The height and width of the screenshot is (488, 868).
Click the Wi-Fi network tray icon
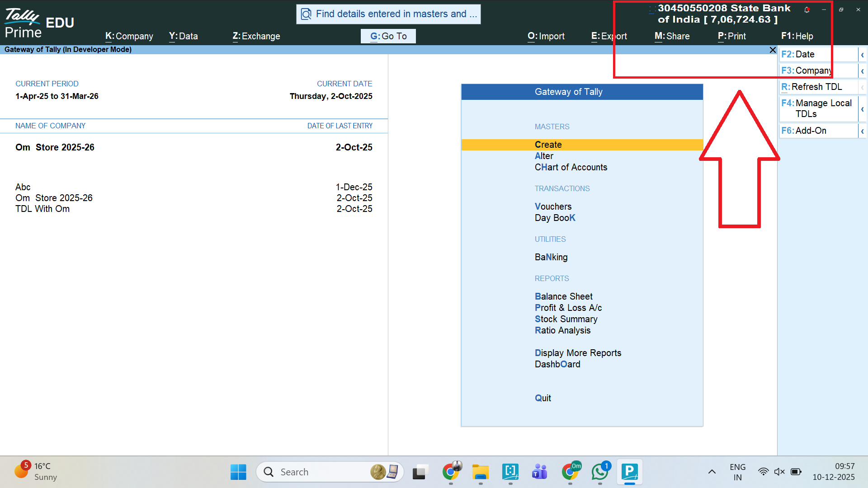pos(763,472)
